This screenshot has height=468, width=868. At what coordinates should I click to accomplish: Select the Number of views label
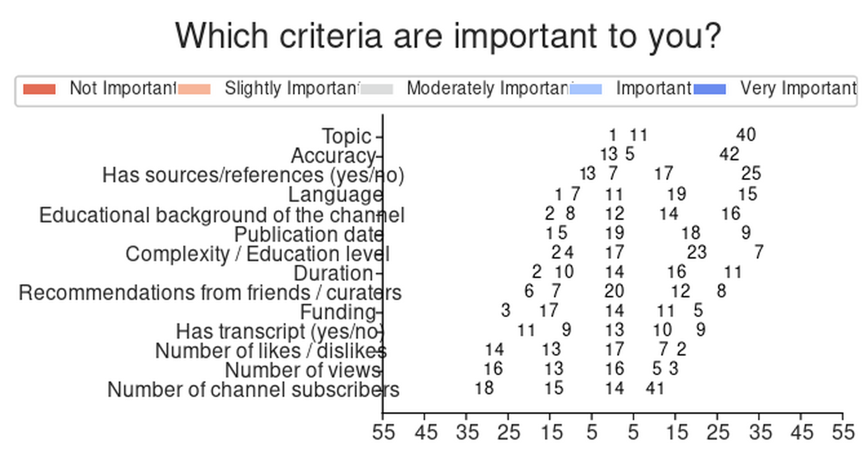coord(303,370)
